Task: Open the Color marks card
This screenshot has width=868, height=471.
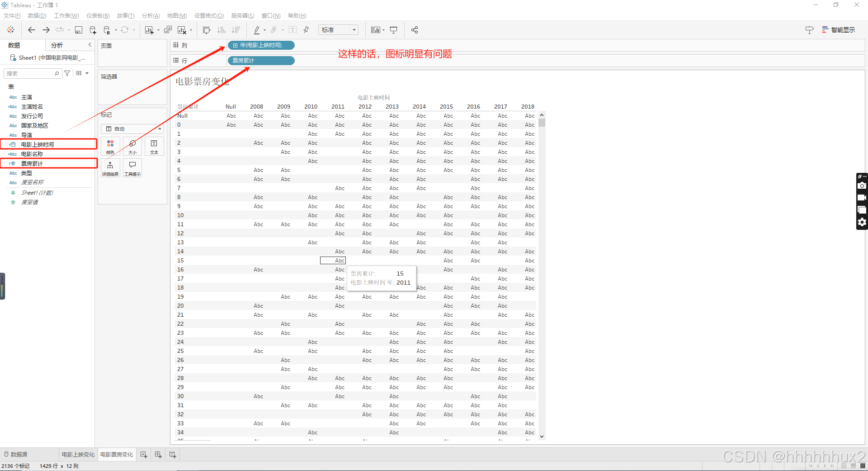Action: [x=110, y=147]
